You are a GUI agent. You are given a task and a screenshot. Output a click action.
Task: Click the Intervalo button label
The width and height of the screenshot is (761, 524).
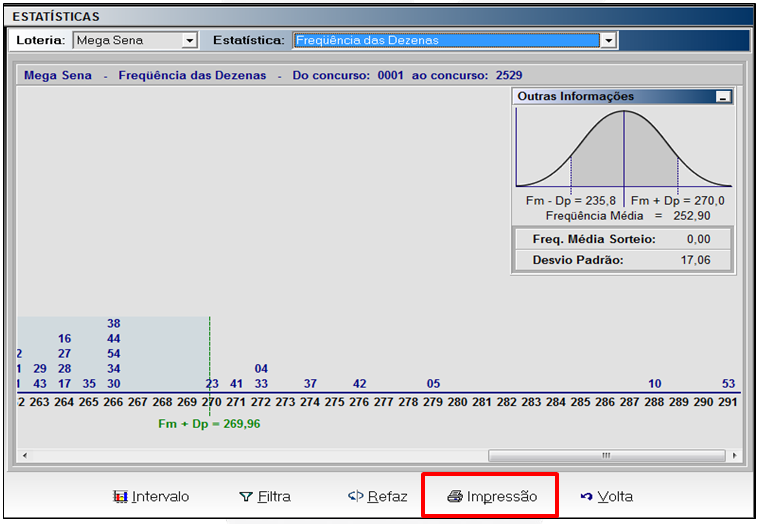click(160, 496)
